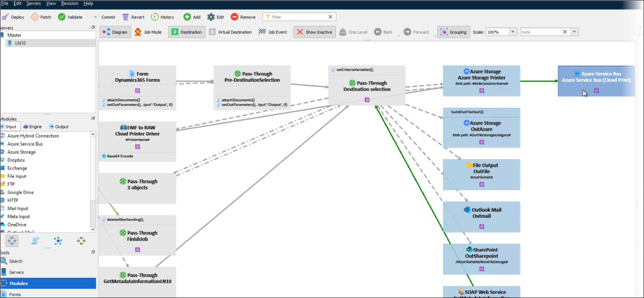This screenshot has width=644, height=298.
Task: Toggle the Destination view button
Action: tap(187, 32)
